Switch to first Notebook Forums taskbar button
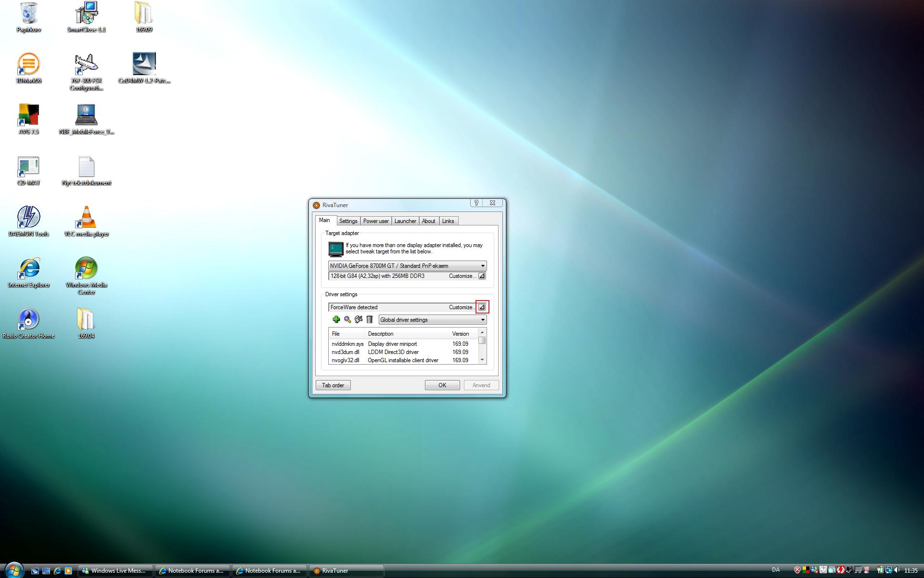Screen dimensions: 924x578 [x=192, y=571]
